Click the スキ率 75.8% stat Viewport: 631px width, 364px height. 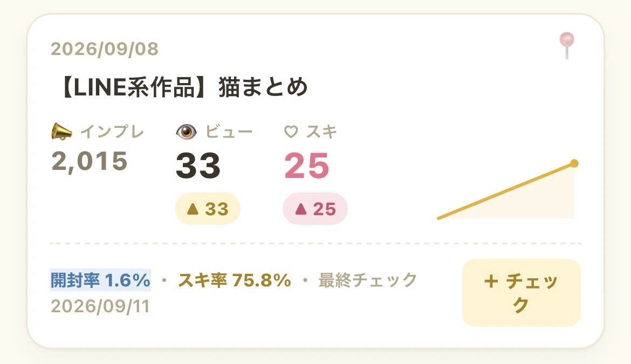point(235,280)
